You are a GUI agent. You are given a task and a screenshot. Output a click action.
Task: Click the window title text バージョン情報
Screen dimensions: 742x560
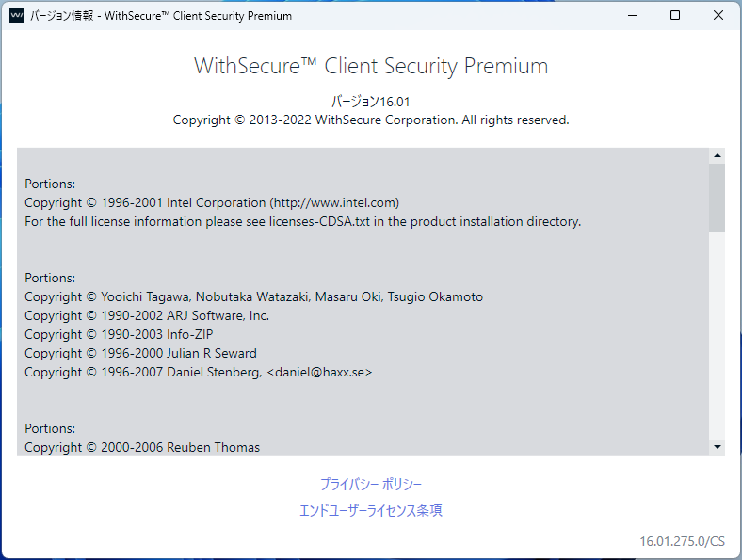tap(62, 16)
